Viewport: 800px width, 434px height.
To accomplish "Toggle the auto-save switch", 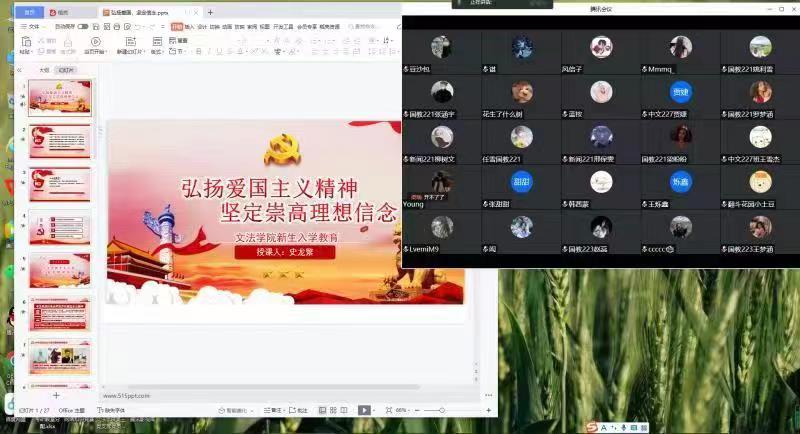I will pos(83,26).
